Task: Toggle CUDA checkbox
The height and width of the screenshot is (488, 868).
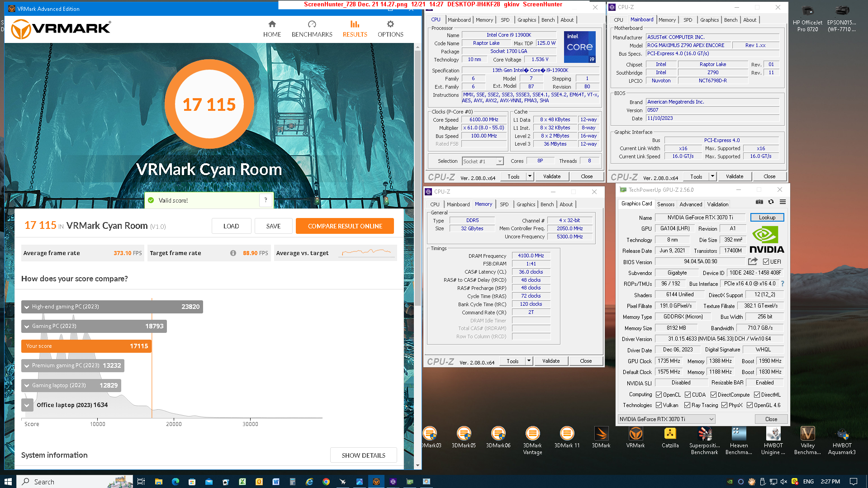Action: 688,394
